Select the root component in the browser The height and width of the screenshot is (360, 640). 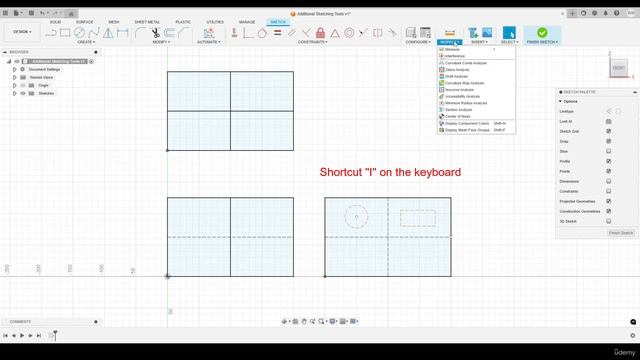[55, 61]
